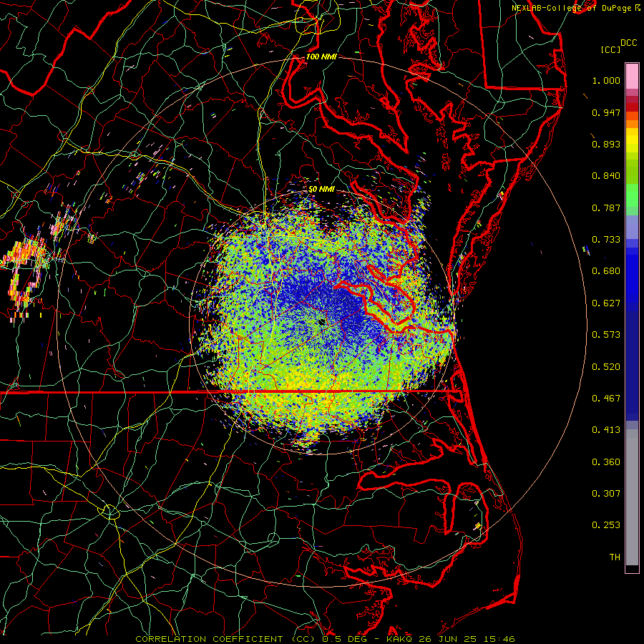Select the 0.307 legend value
The image size is (644, 644).
606,494
